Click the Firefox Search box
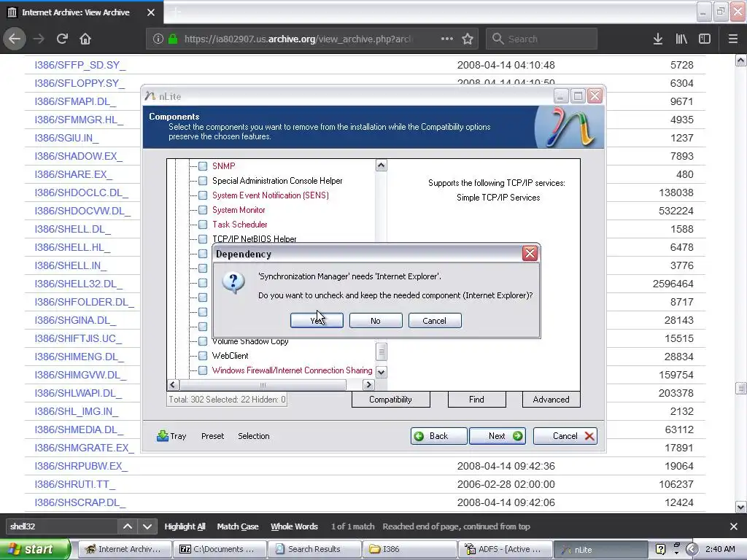 click(x=541, y=39)
